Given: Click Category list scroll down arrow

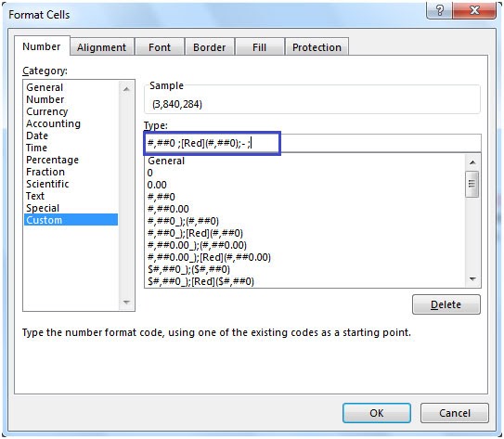Looking at the screenshot, I should pyautogui.click(x=126, y=302).
